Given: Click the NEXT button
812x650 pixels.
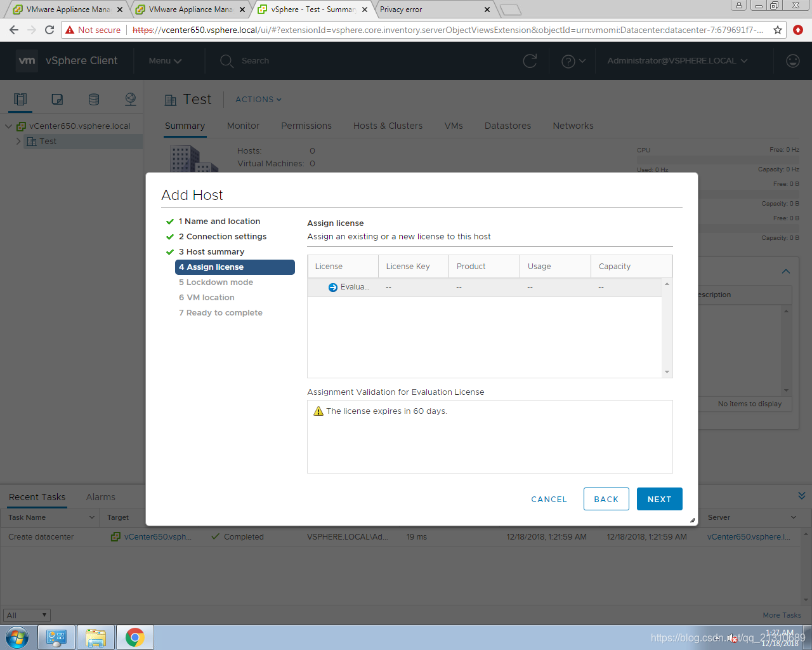Looking at the screenshot, I should pos(660,499).
